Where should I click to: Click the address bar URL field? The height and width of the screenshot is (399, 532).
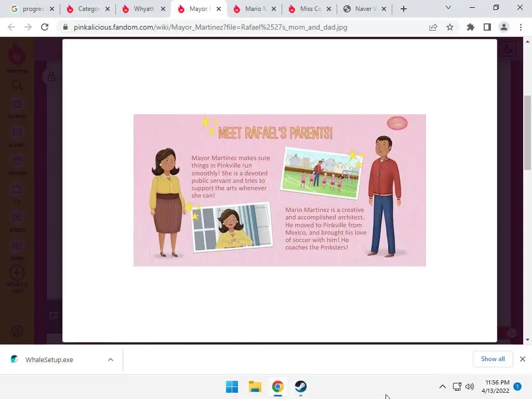pyautogui.click(x=210, y=27)
